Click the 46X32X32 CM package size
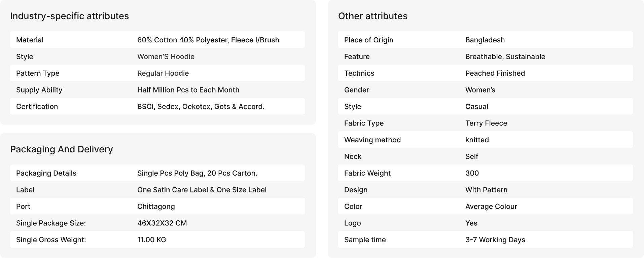644x258 pixels. (x=162, y=223)
